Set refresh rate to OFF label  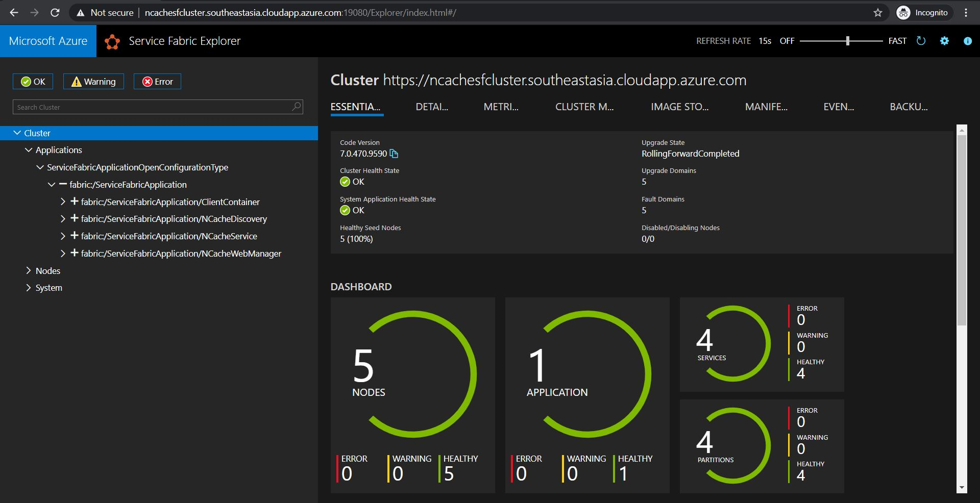787,41
